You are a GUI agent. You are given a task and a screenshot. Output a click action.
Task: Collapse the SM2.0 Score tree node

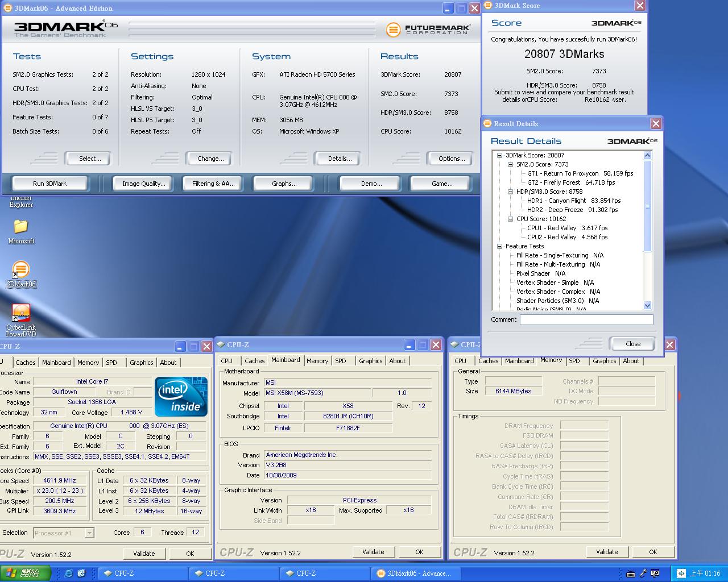click(x=510, y=164)
